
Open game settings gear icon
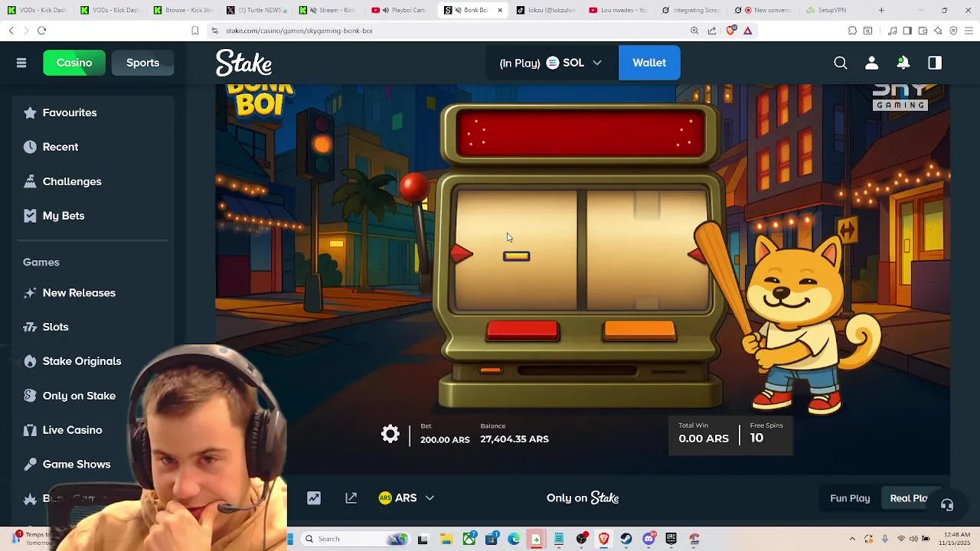coord(390,435)
